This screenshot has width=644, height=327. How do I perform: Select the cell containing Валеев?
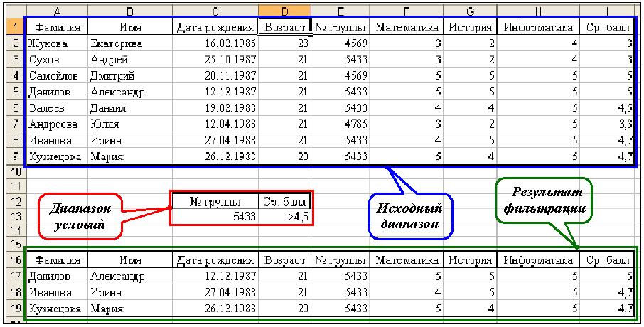point(57,107)
